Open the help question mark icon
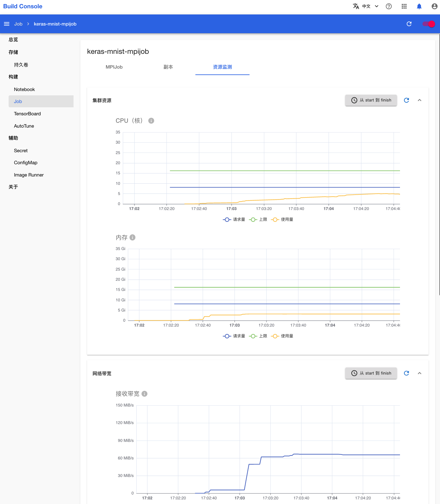The width and height of the screenshot is (440, 504). tap(389, 6)
